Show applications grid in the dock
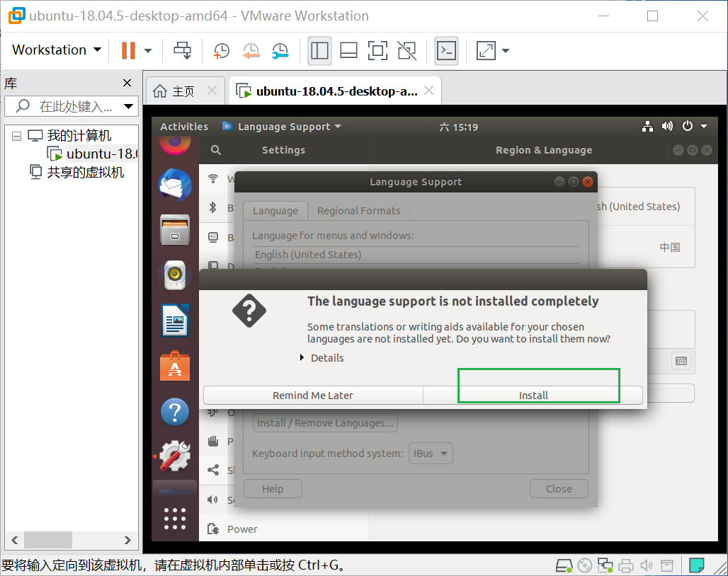This screenshot has height=576, width=728. 175,519
